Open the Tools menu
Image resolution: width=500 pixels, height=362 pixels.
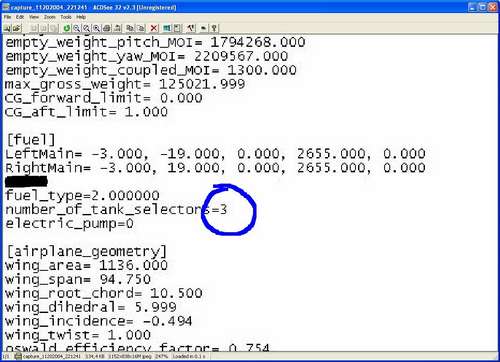[x=66, y=17]
